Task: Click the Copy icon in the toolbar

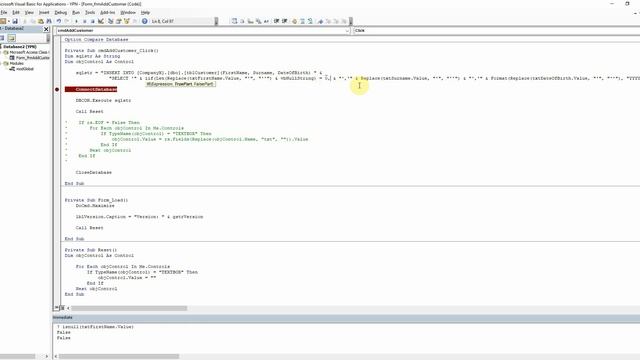Action: [33, 21]
